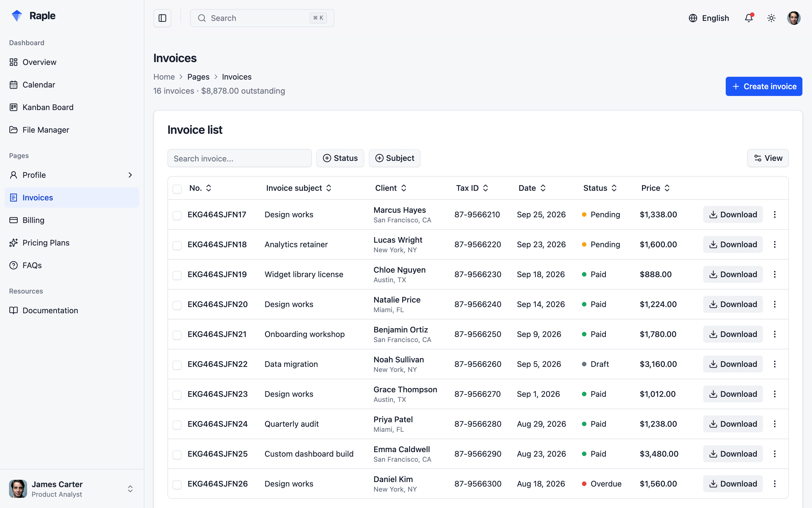Select invoice EKG464SJFN17 checkbox
The image size is (812, 508).
177,215
